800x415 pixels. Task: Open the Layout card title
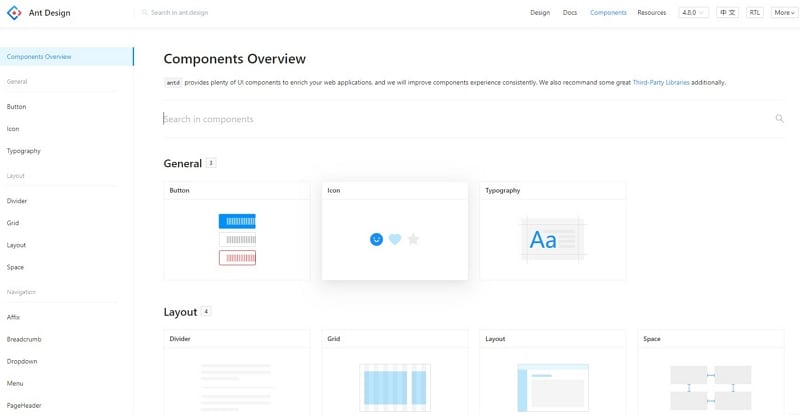[x=495, y=339]
